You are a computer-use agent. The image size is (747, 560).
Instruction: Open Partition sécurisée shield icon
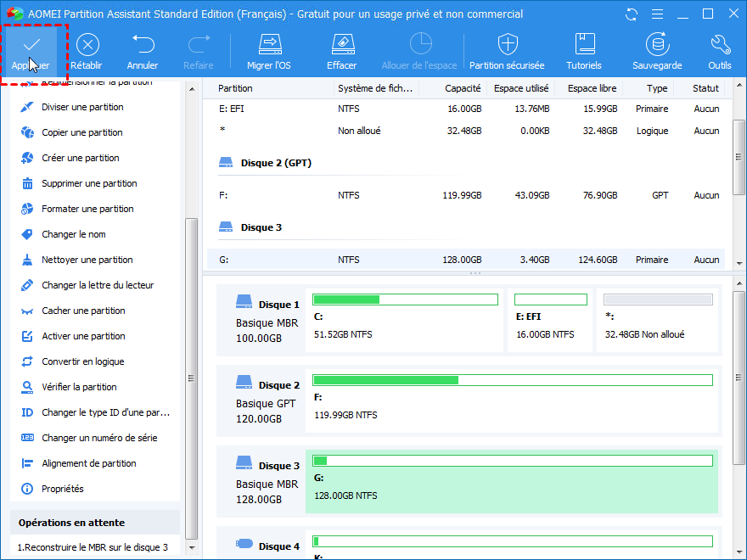click(507, 45)
